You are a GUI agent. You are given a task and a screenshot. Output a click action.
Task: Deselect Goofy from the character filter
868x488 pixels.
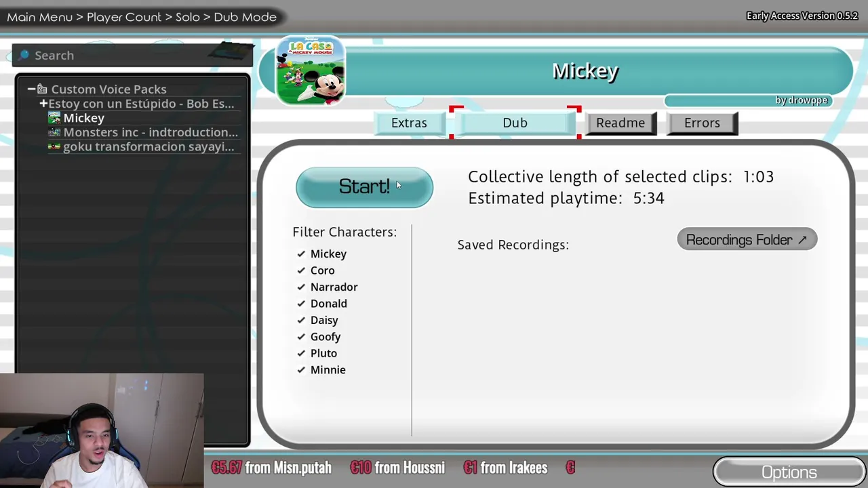click(x=301, y=337)
